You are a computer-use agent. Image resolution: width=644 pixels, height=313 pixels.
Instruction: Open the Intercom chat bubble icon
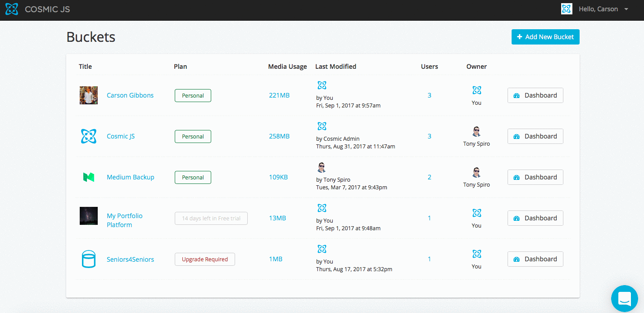click(625, 299)
